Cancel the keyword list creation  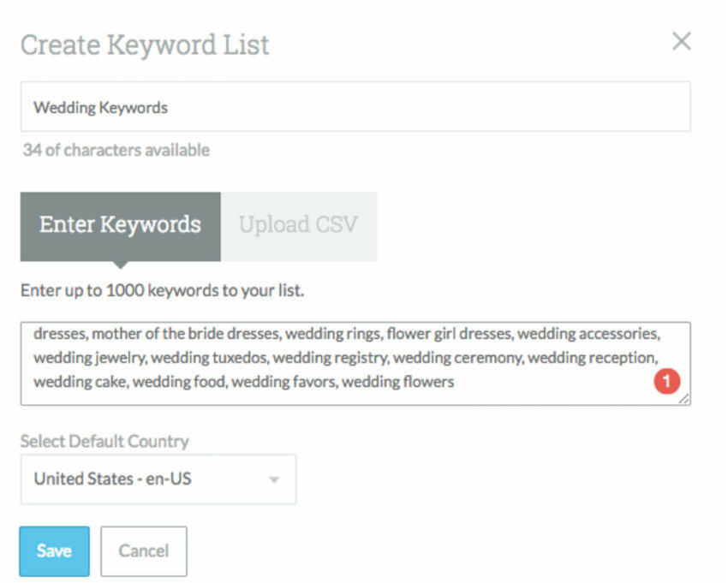click(x=143, y=551)
